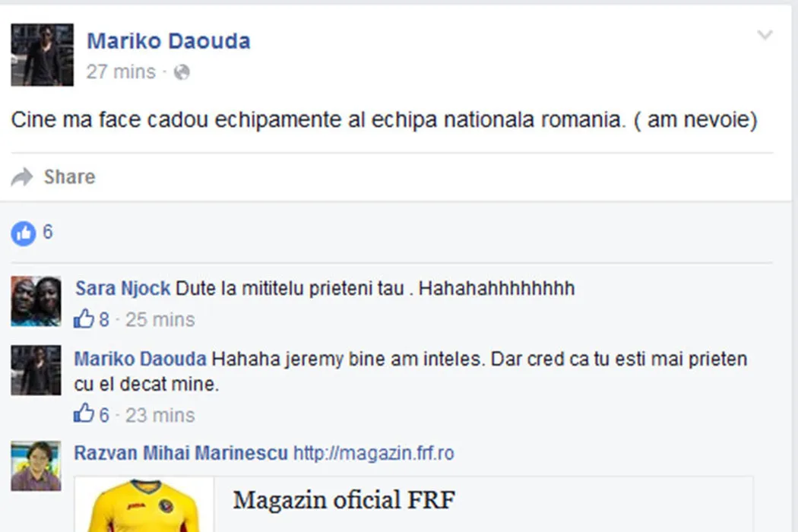Open the 23 mins comment timestamp
The width and height of the screenshot is (798, 532).
pos(160,416)
